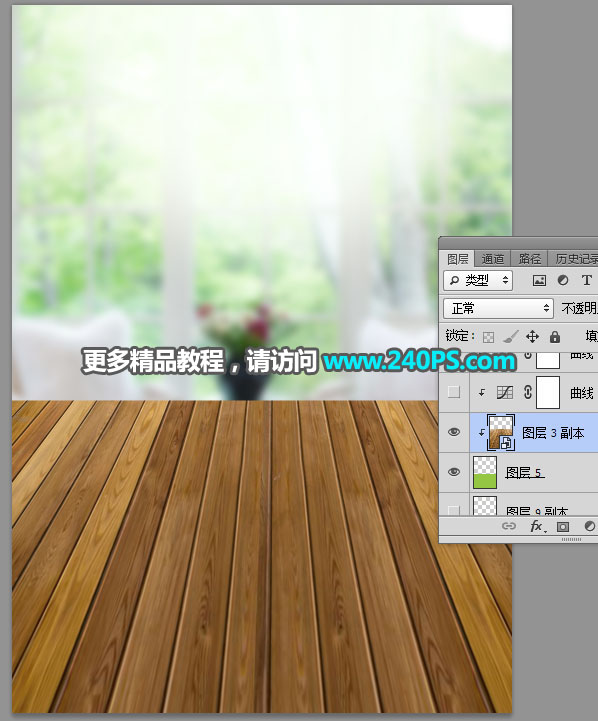The image size is (598, 721).
Task: Lock image pixels brush icon
Action: [510, 337]
